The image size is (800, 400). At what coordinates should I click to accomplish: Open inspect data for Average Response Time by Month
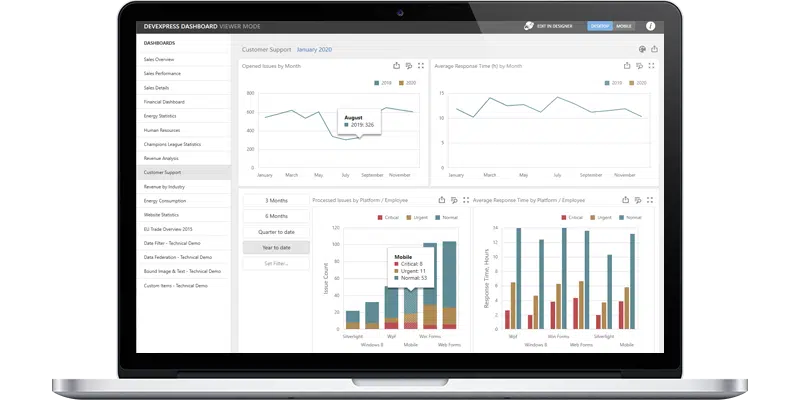[639, 66]
